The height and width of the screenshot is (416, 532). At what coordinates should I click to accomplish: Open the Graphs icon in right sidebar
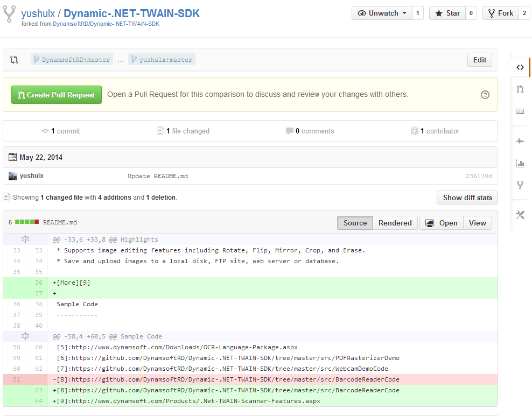pyautogui.click(x=520, y=163)
